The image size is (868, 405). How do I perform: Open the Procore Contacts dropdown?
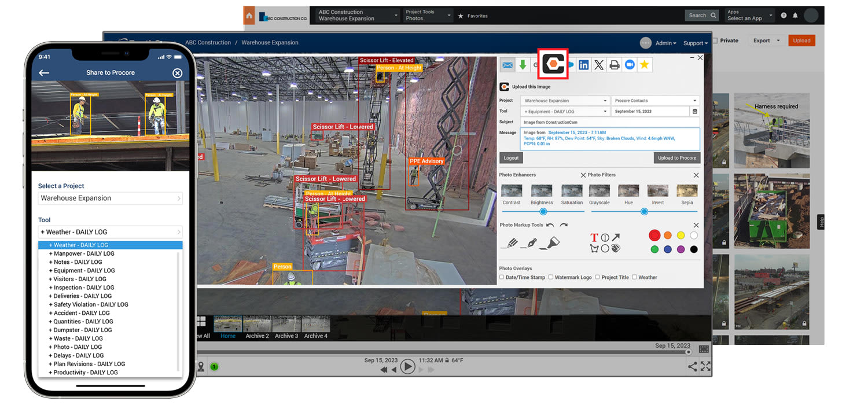[x=656, y=101]
